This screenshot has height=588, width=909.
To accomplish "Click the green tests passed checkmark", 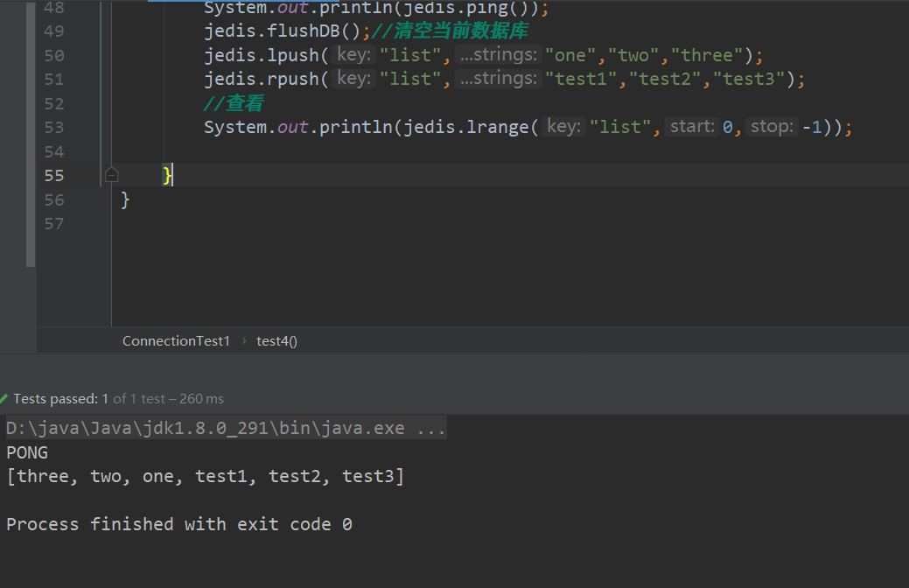I will pyautogui.click(x=3, y=398).
